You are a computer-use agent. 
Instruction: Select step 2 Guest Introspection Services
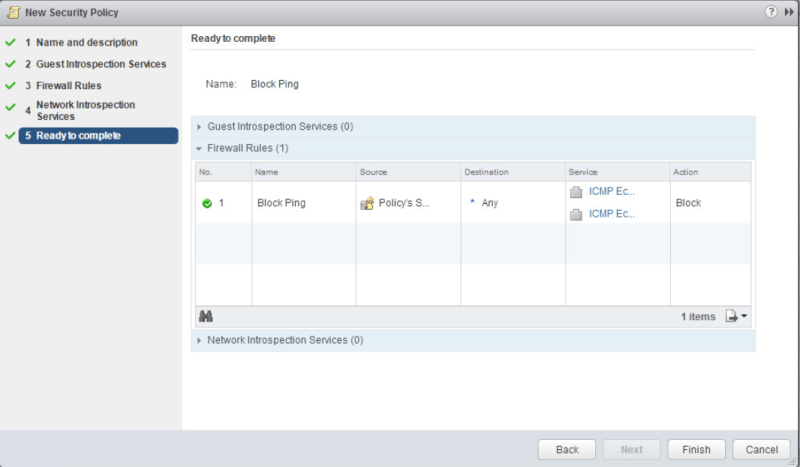coord(94,64)
